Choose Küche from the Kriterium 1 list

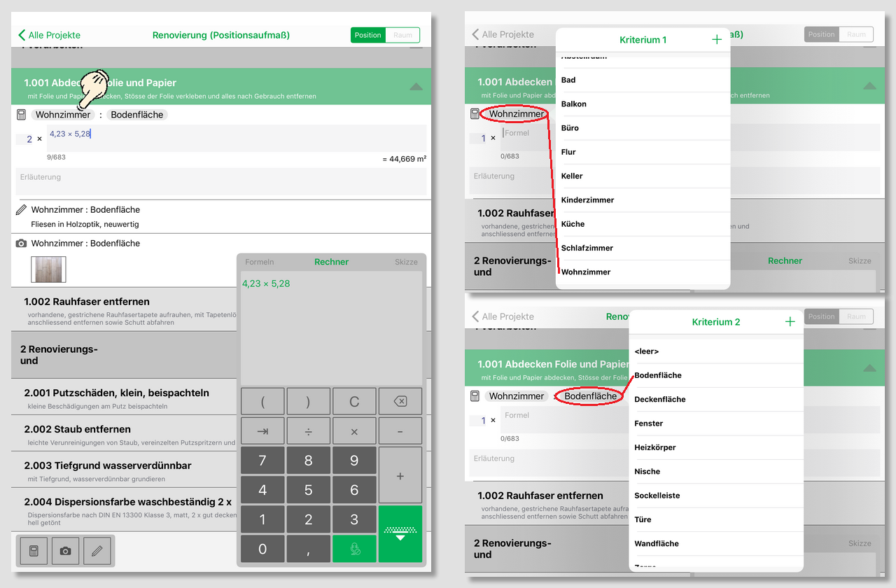[573, 224]
